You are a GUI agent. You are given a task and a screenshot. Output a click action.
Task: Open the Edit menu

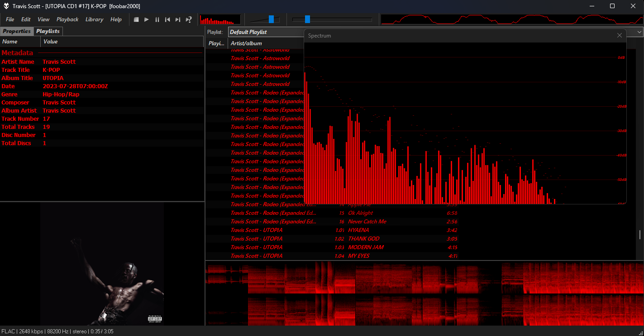(26, 19)
